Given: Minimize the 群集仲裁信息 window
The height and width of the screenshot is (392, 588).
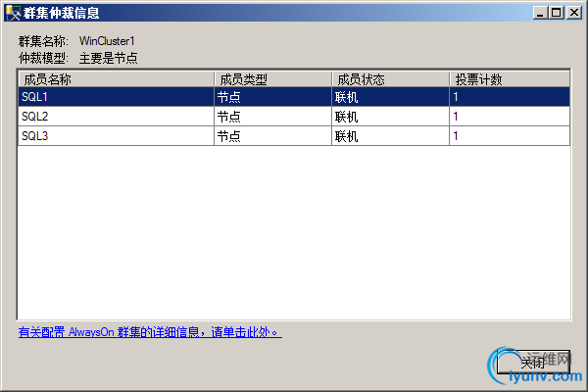Looking at the screenshot, I should pos(540,13).
